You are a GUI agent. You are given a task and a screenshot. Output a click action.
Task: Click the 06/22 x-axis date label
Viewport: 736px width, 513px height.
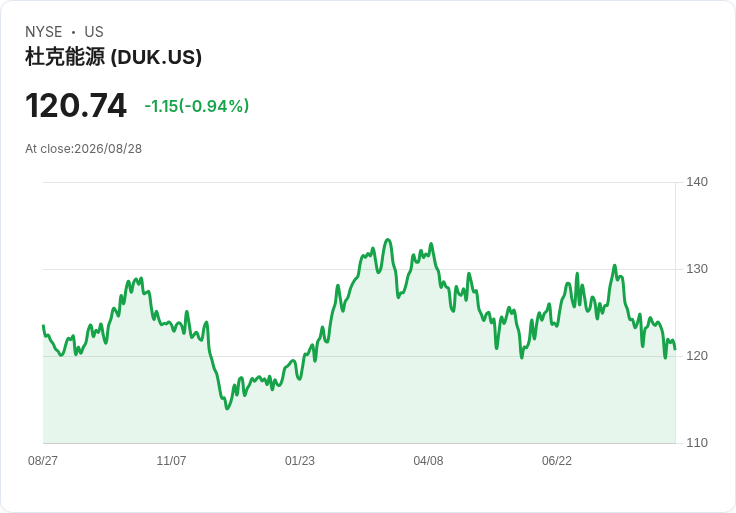[x=557, y=460]
